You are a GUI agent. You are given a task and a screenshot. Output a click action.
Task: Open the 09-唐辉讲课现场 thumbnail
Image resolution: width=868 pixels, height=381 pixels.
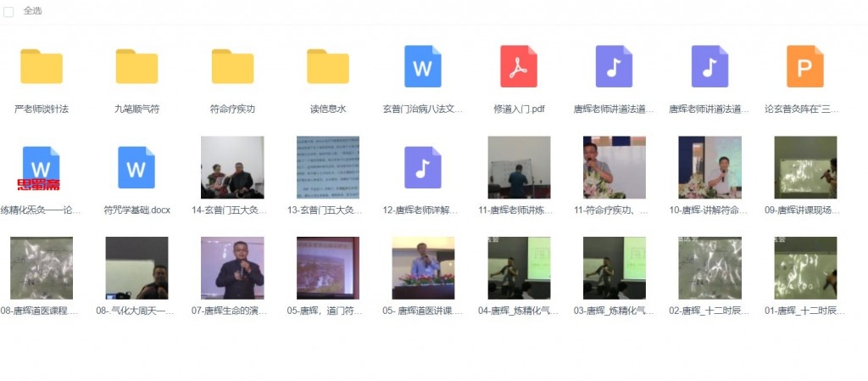tap(805, 167)
